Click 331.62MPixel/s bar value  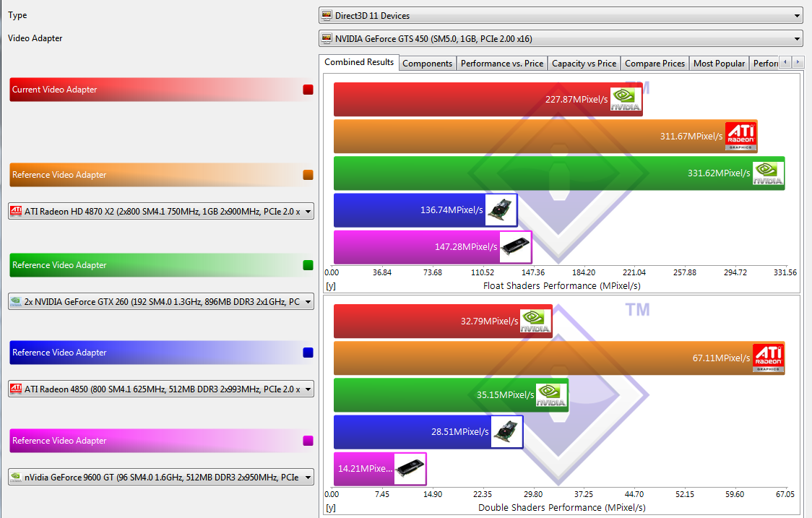click(x=719, y=173)
